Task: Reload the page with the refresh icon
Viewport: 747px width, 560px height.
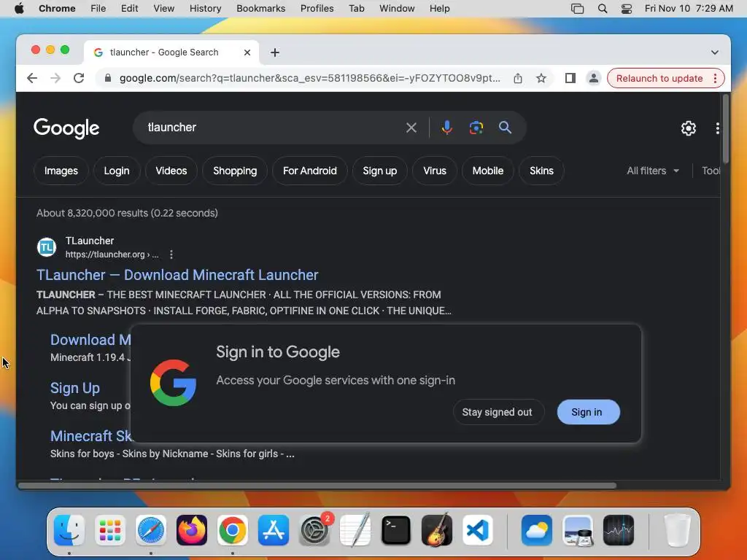Action: click(x=79, y=78)
